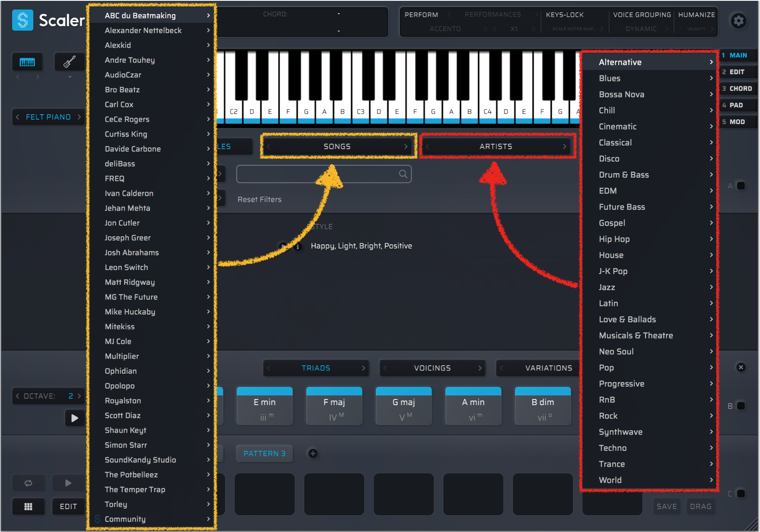Screen dimensions: 760x532
Task: Choose Techno from genre list
Action: point(650,448)
